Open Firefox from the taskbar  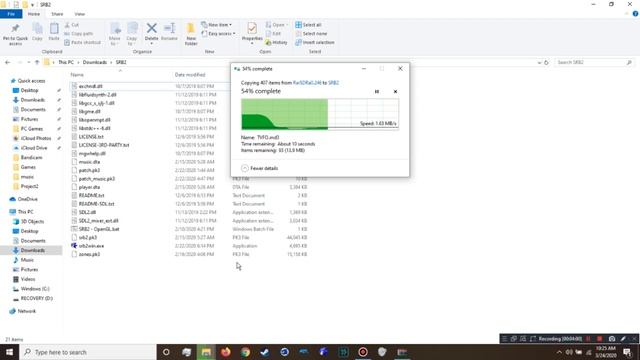pyautogui.click(x=226, y=352)
